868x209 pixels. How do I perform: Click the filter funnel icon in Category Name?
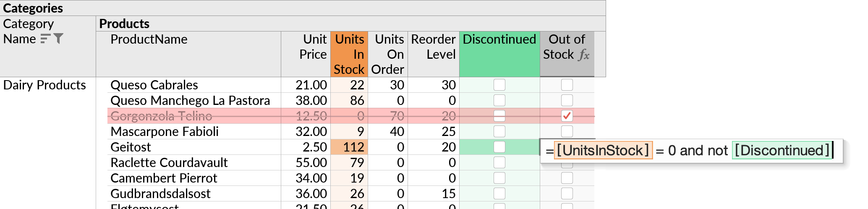[58, 39]
